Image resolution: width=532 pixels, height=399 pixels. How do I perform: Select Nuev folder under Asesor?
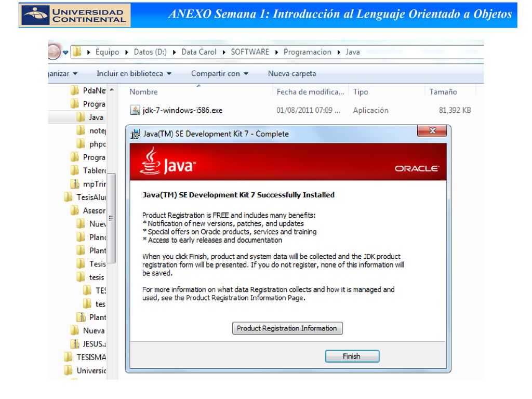(x=91, y=224)
